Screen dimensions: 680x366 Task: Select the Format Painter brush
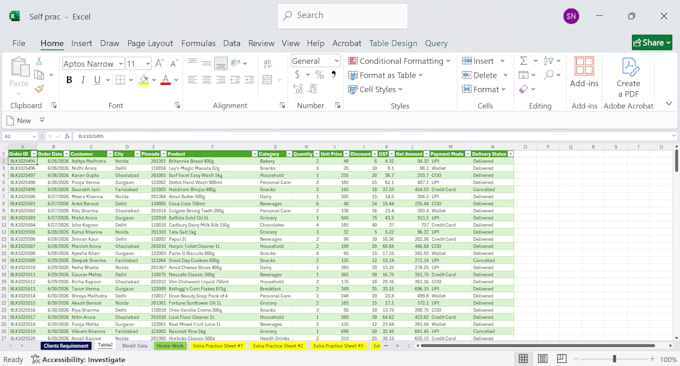point(39,89)
